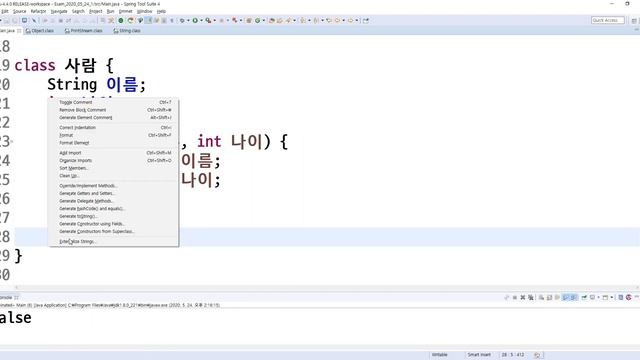
Task: Click the relaunch toolbar icon
Action: point(131,20)
